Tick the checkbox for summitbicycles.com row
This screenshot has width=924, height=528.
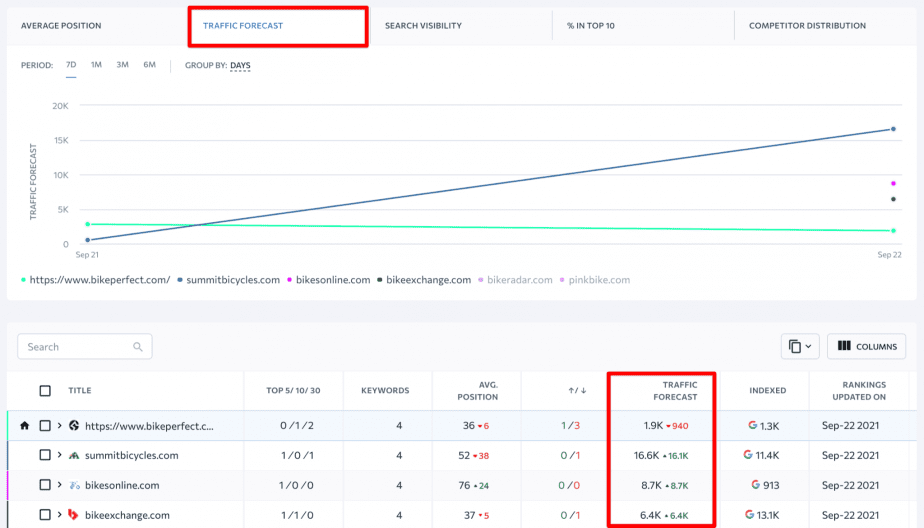[x=45, y=455]
